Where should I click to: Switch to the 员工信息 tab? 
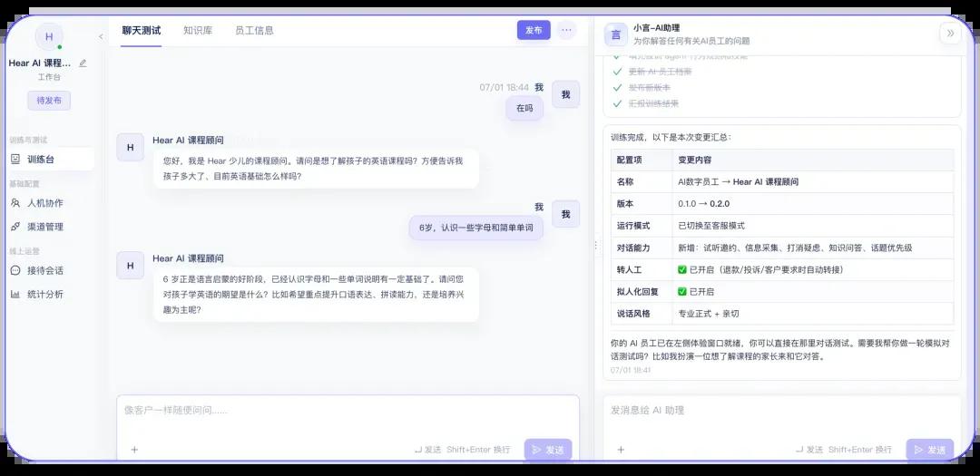coord(254,30)
